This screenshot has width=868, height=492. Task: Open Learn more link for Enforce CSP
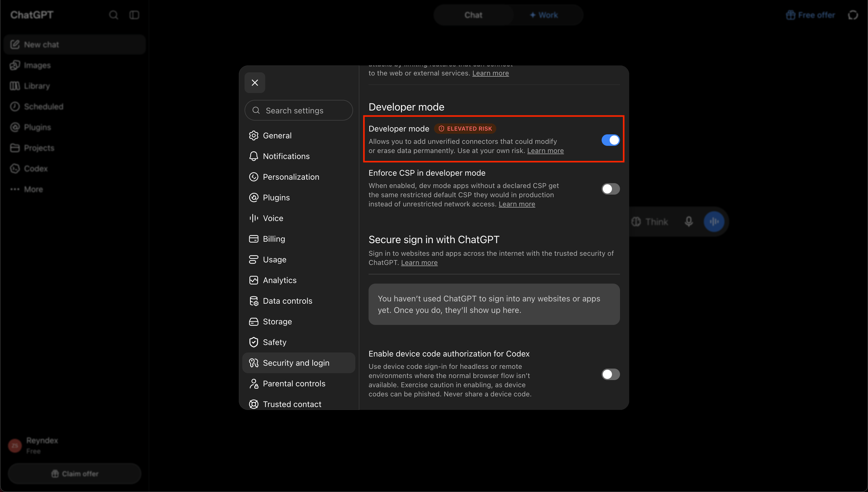(517, 204)
